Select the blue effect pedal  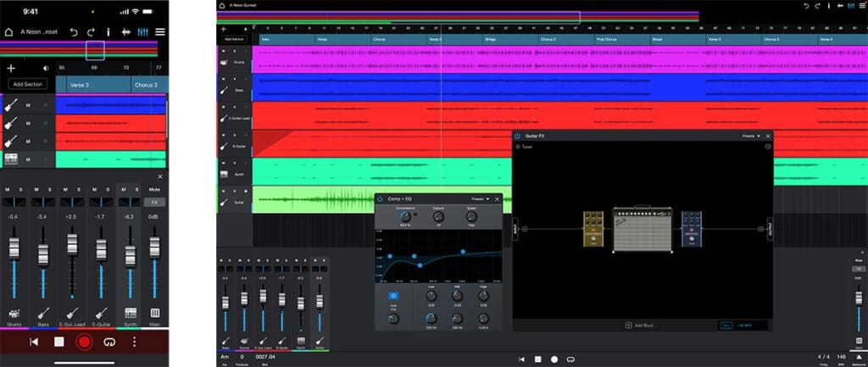coord(692,229)
